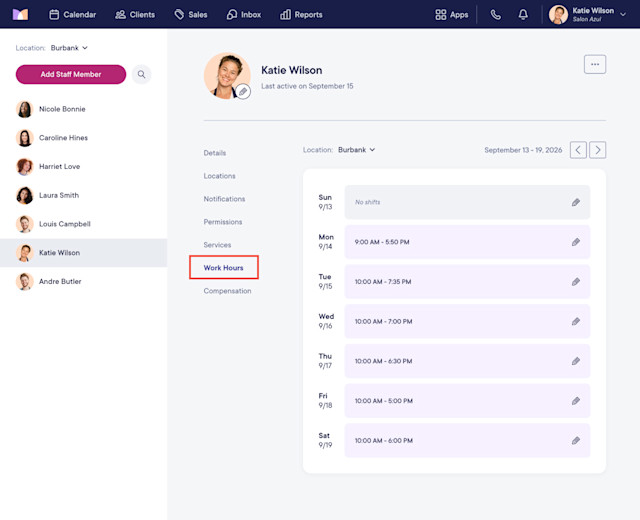Click the staff search magnifier icon
Image resolution: width=640 pixels, height=520 pixels.
click(141, 74)
